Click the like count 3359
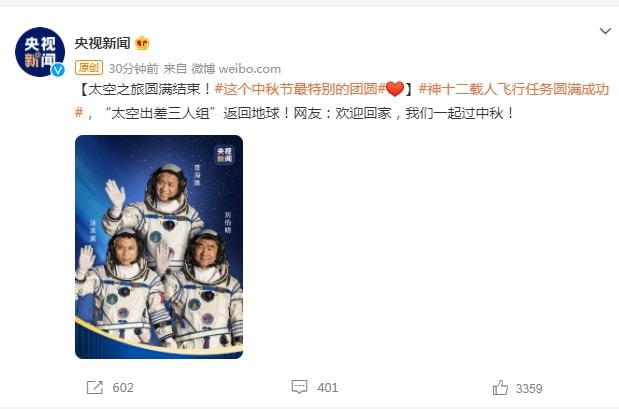Image resolution: width=619 pixels, height=409 pixels. [x=529, y=388]
